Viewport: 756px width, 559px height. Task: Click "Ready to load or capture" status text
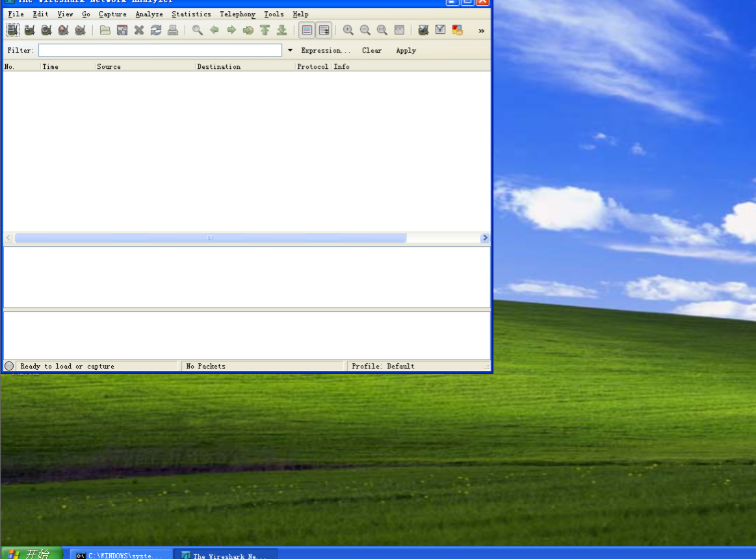[68, 366]
